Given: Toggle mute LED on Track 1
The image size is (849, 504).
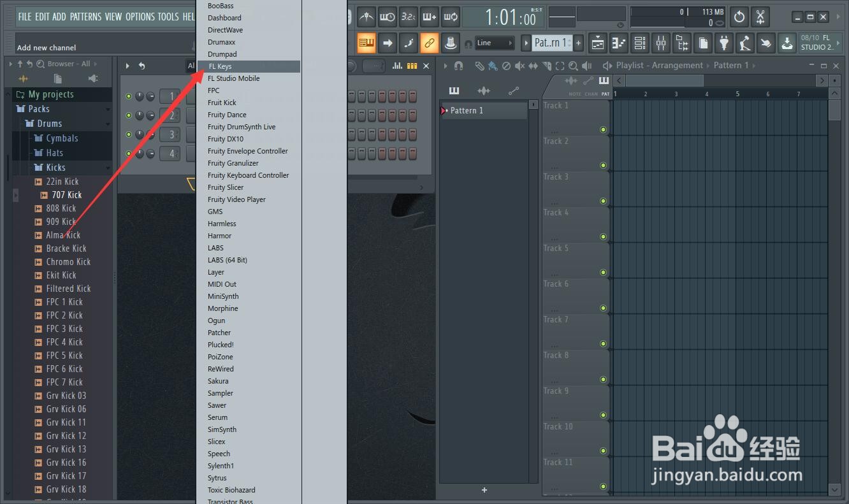Looking at the screenshot, I should click(603, 129).
